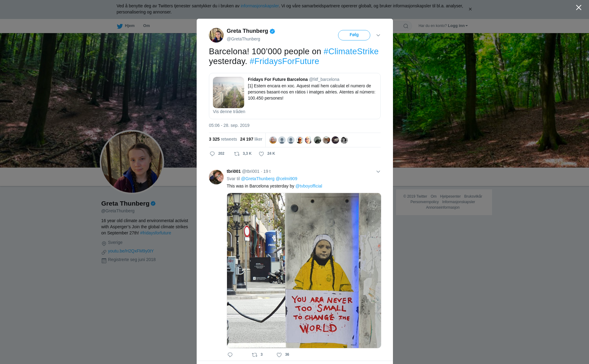Like tbri001's reply via the heart icon
Image resolution: width=589 pixels, height=364 pixels.
click(x=279, y=355)
